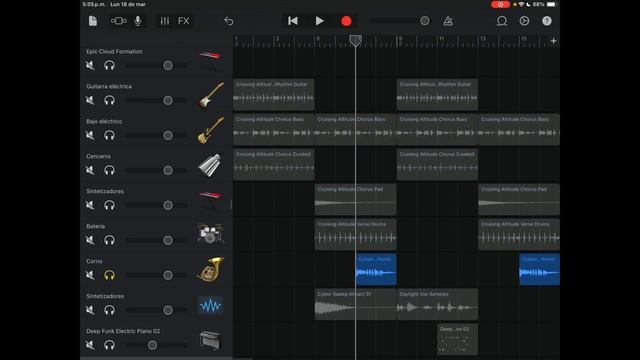Mute the Bajo eléctrico track

(x=90, y=135)
